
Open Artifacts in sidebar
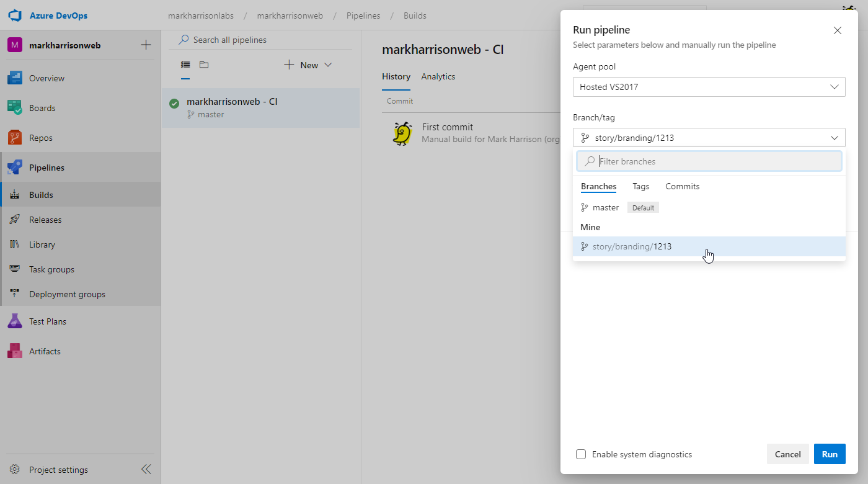(x=45, y=351)
